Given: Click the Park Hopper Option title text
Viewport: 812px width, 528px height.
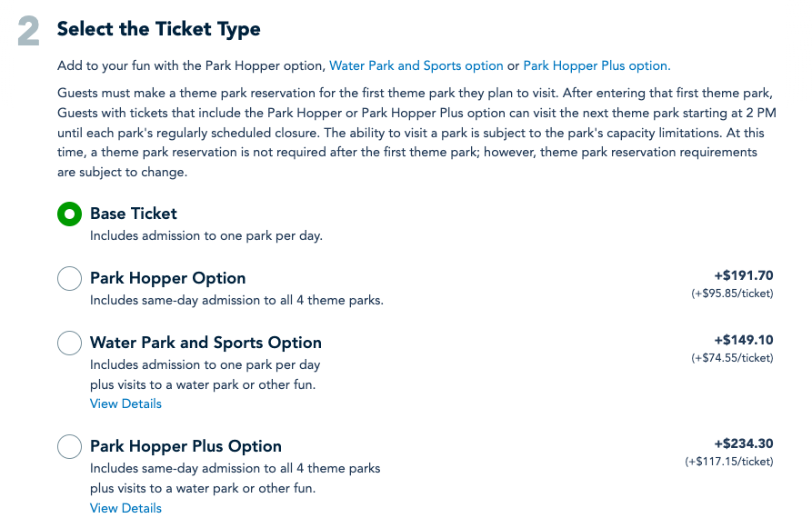Looking at the screenshot, I should point(167,278).
